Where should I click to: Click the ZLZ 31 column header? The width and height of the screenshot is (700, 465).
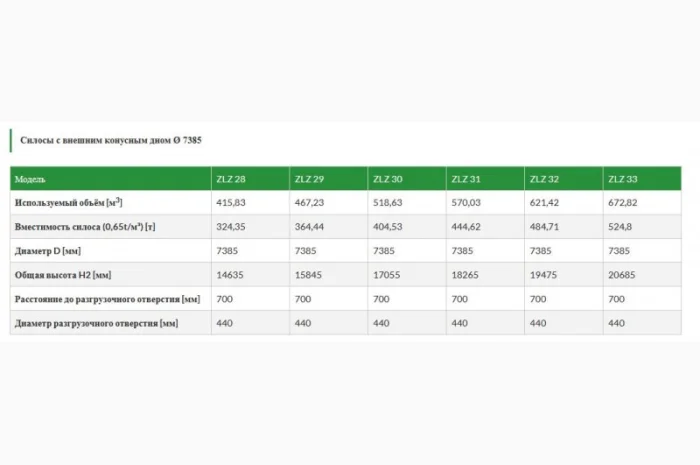click(466, 179)
